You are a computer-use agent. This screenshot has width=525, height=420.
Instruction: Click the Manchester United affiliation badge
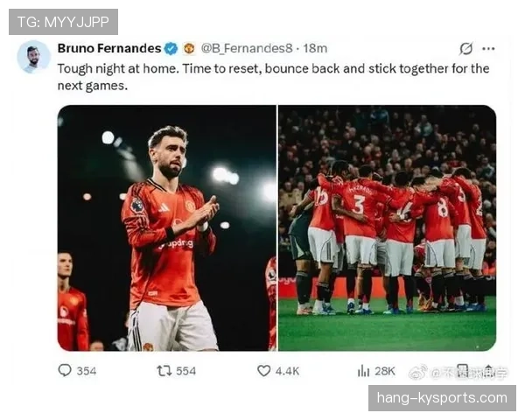tap(189, 49)
